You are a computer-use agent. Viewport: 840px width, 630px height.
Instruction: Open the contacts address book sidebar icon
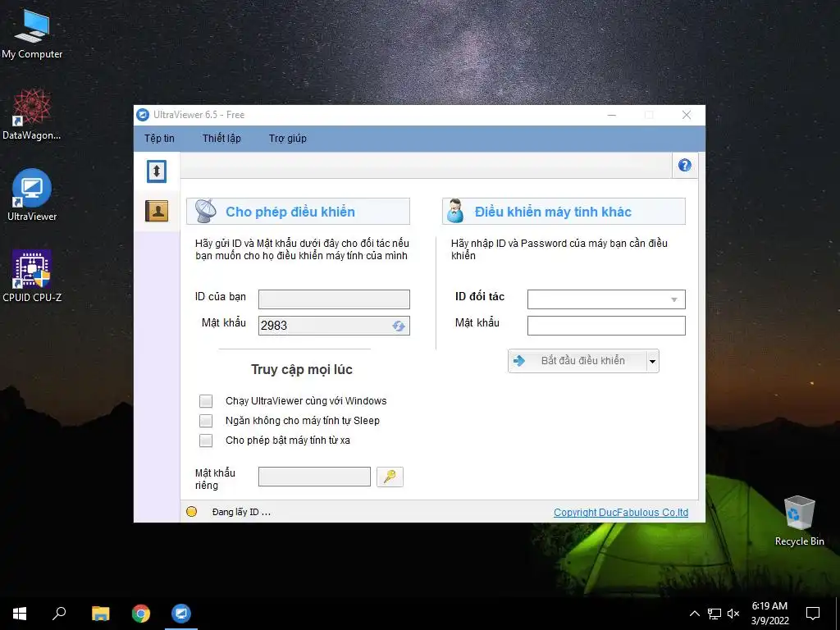point(157,211)
